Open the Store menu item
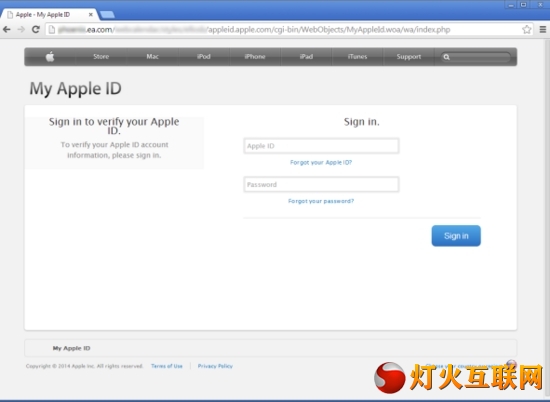 (101, 56)
